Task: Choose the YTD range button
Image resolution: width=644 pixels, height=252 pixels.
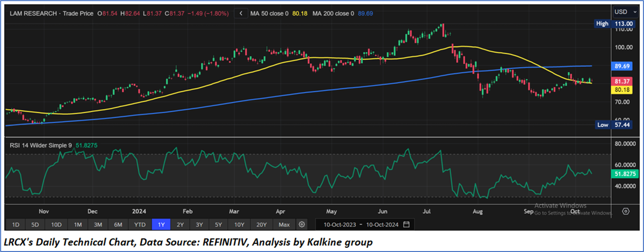Action: [x=140, y=224]
